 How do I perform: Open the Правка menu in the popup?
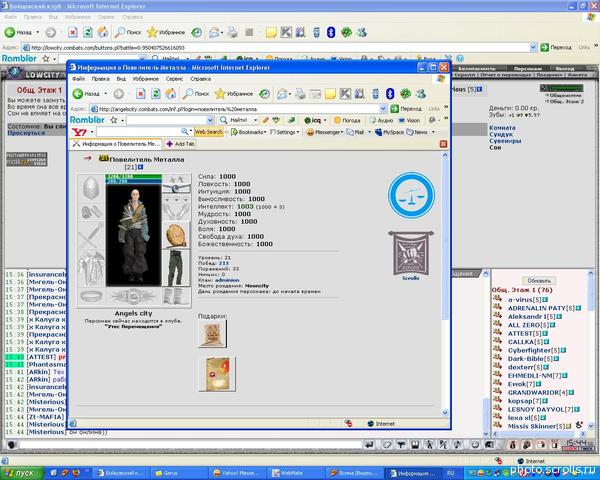click(x=101, y=79)
